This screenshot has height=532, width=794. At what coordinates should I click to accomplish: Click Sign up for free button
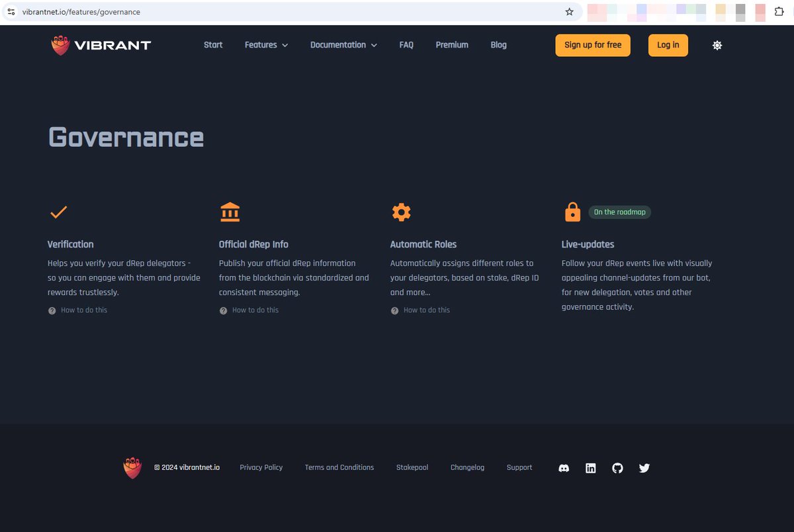click(593, 45)
